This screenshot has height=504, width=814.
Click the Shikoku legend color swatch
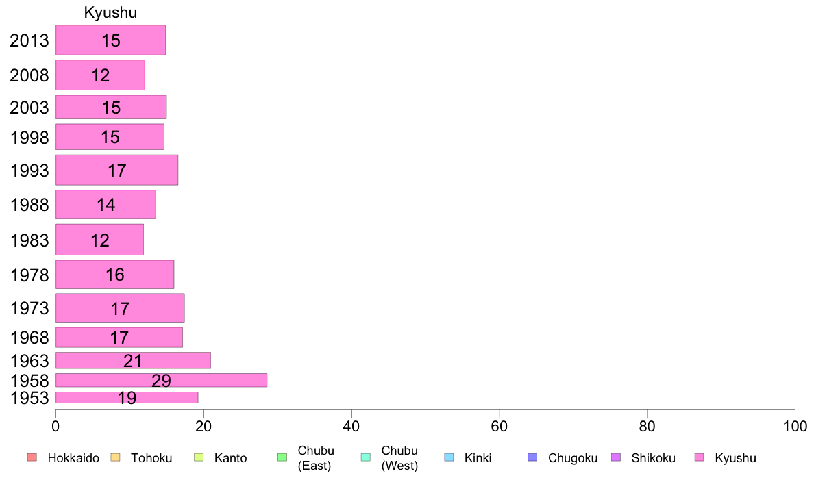(x=615, y=457)
